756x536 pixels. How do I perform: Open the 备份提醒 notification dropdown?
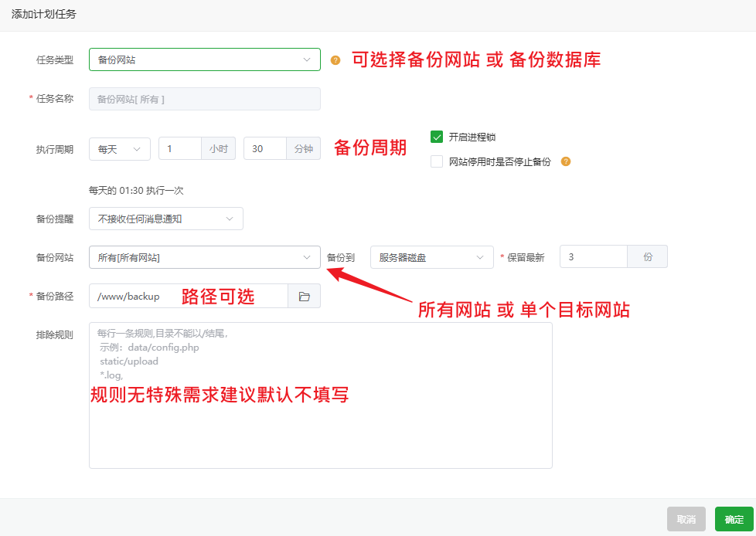(x=165, y=219)
